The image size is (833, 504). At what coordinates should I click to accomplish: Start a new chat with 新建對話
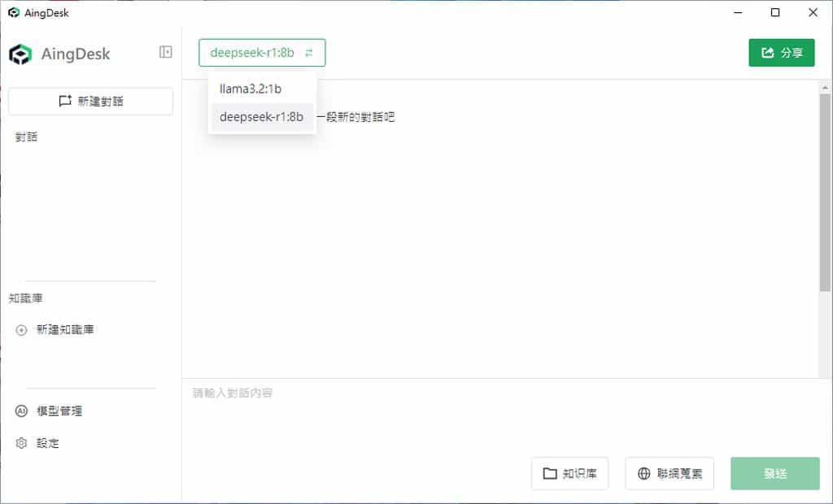(91, 101)
